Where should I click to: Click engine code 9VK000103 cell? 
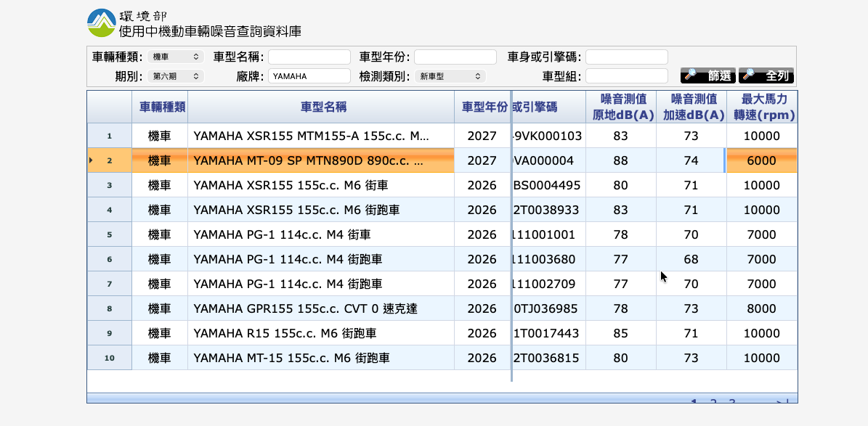[548, 136]
